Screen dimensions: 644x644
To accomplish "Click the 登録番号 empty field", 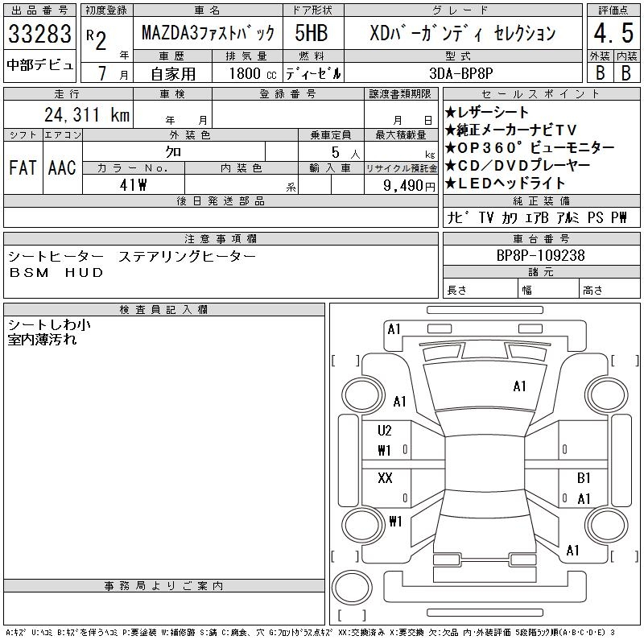I will (x=288, y=114).
